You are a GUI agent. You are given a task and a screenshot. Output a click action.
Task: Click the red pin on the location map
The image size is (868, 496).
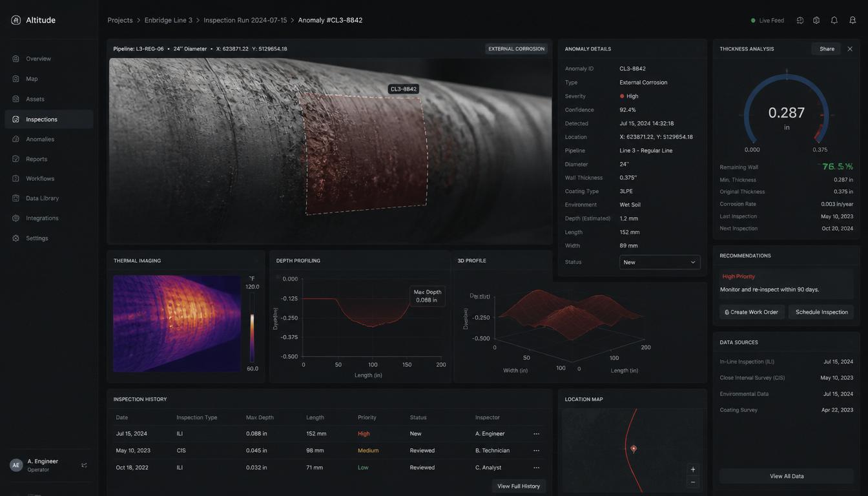634,449
